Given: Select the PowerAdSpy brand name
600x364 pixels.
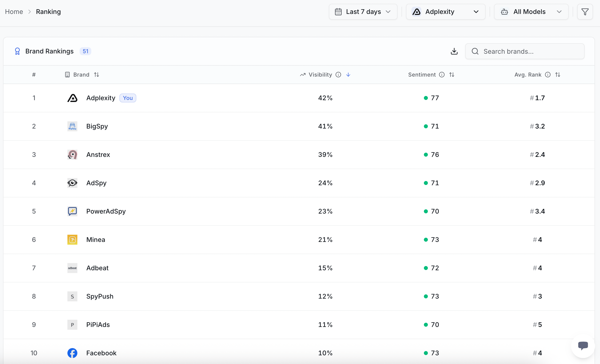Looking at the screenshot, I should (106, 211).
